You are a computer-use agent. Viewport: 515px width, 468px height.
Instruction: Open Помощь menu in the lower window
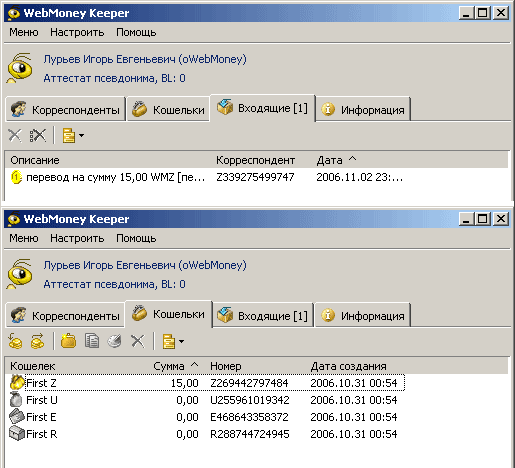[x=136, y=238]
